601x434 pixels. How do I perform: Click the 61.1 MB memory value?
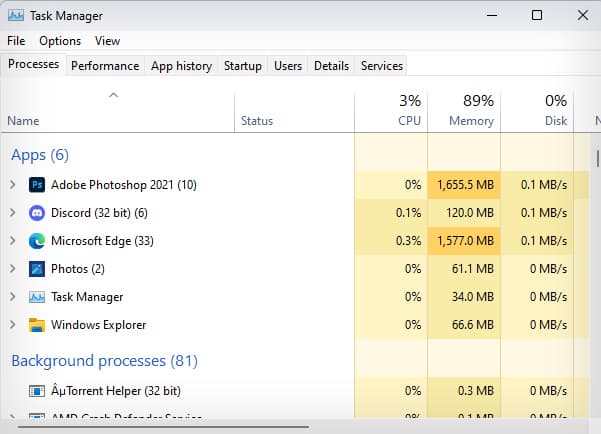(473, 269)
